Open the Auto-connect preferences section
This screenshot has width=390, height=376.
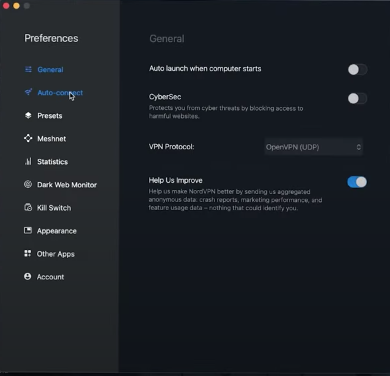[60, 93]
